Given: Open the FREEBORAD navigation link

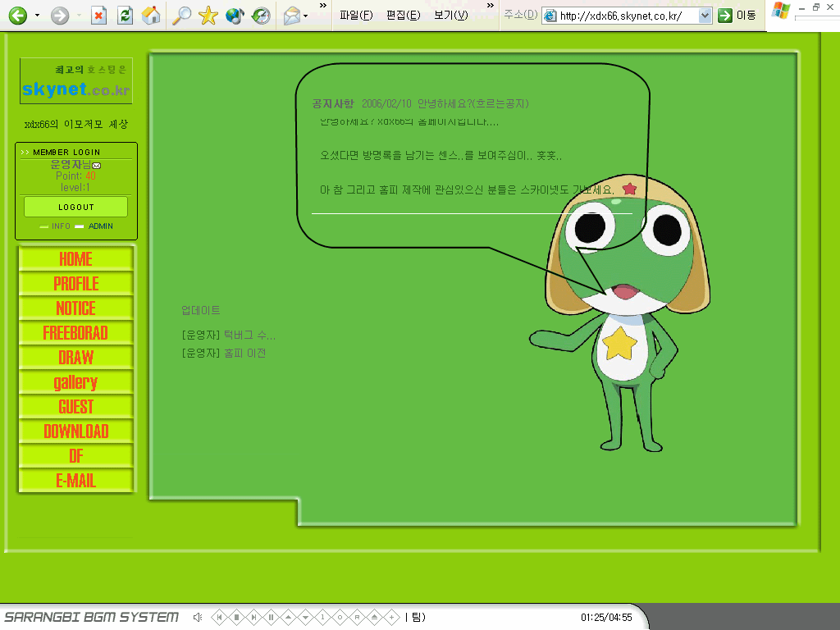Looking at the screenshot, I should pyautogui.click(x=75, y=333).
